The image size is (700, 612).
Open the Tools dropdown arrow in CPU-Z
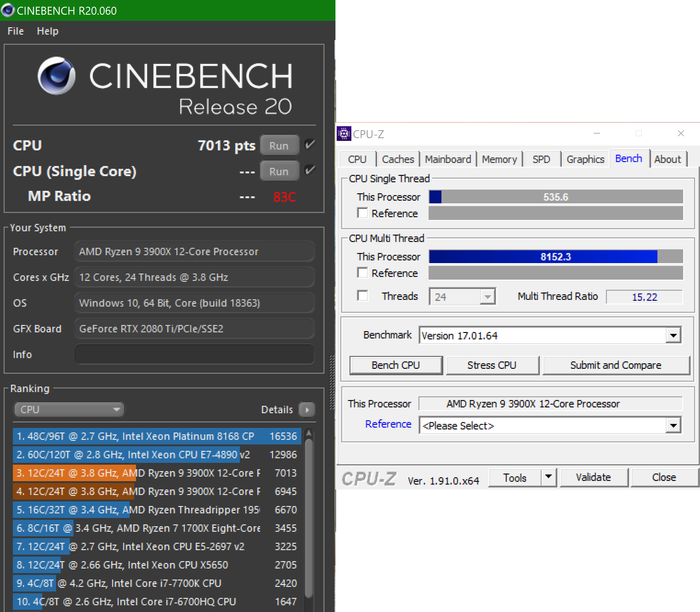[x=548, y=477]
